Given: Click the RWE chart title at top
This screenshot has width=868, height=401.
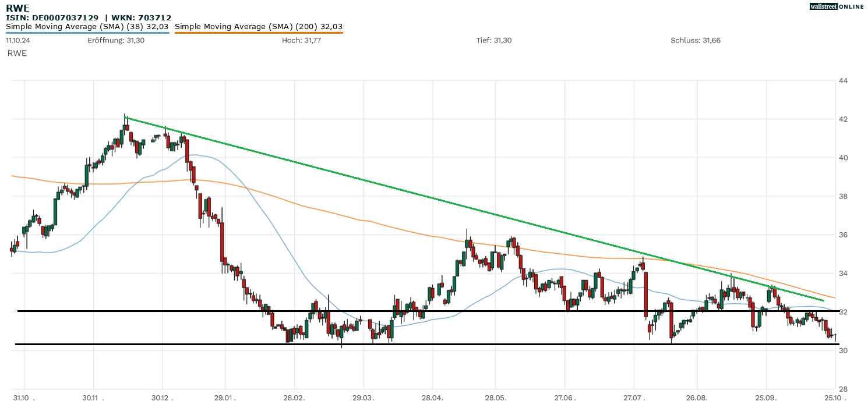Looking at the screenshot, I should tap(17, 8).
